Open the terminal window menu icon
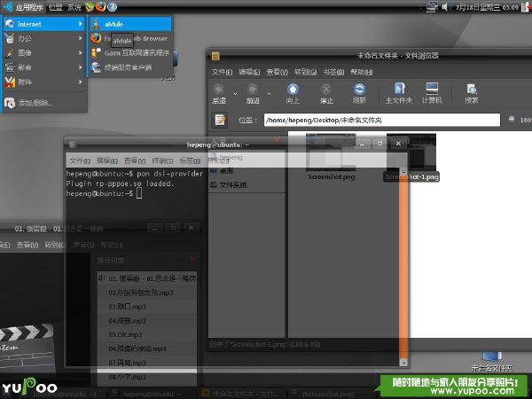 (73, 145)
